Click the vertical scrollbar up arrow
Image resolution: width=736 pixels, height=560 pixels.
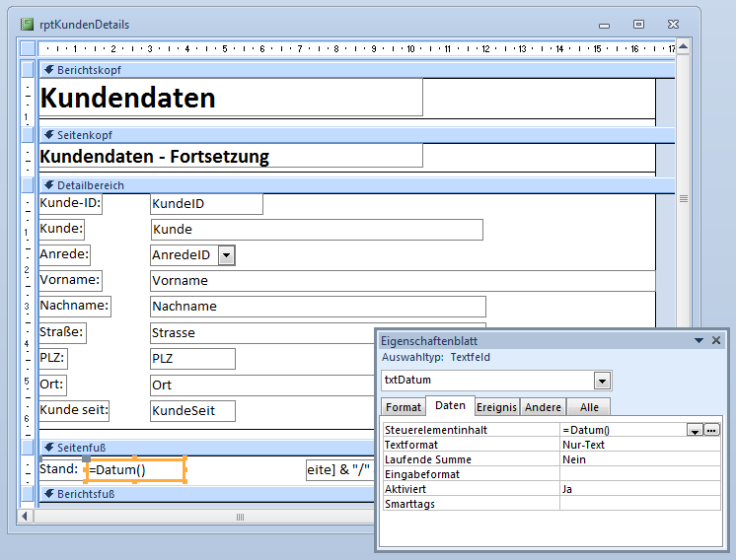[684, 46]
